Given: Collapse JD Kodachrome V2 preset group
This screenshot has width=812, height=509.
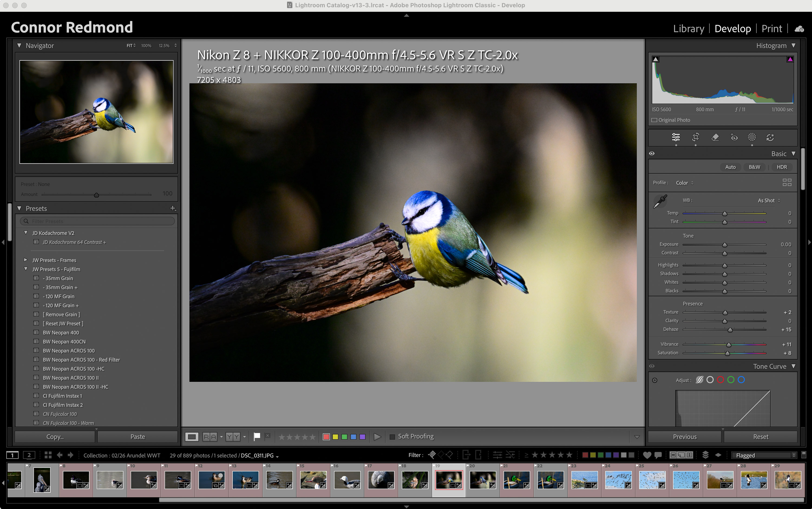Looking at the screenshot, I should 25,233.
